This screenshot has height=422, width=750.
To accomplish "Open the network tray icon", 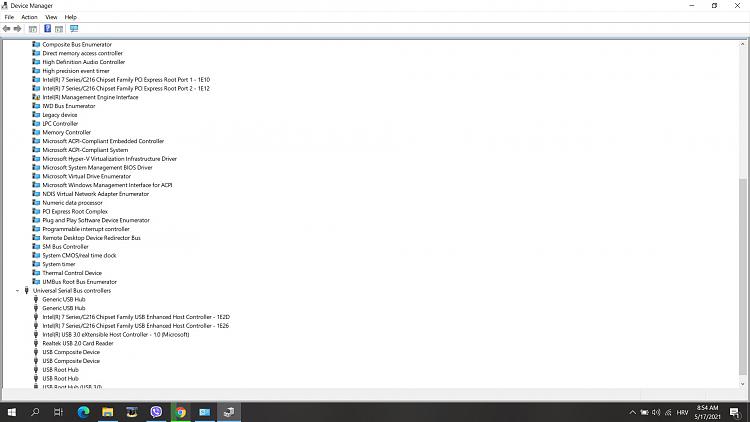I will pos(668,412).
